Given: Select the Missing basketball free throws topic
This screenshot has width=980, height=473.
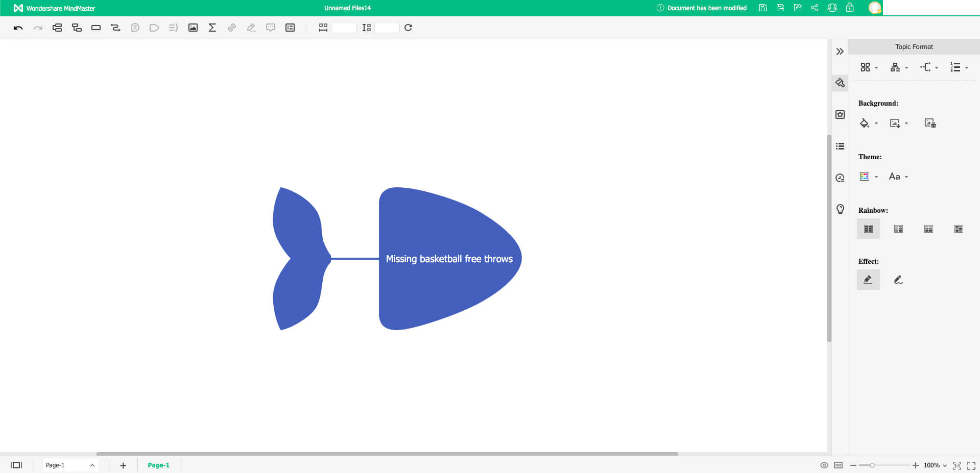Looking at the screenshot, I should 449,259.
